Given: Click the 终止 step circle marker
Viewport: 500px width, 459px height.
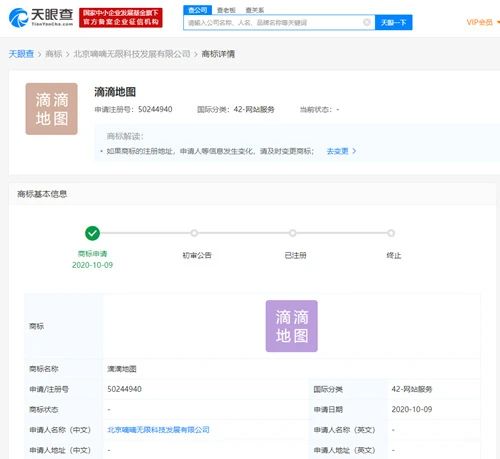Looking at the screenshot, I should pyautogui.click(x=391, y=233).
